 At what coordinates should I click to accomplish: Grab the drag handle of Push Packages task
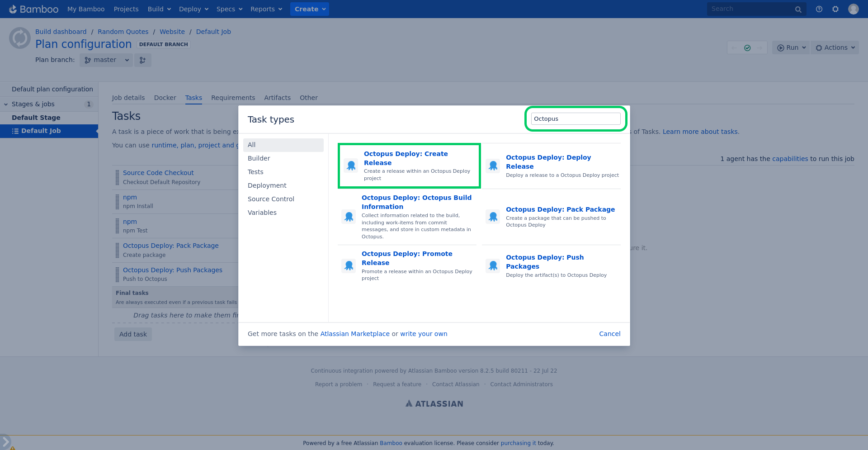[x=118, y=275]
